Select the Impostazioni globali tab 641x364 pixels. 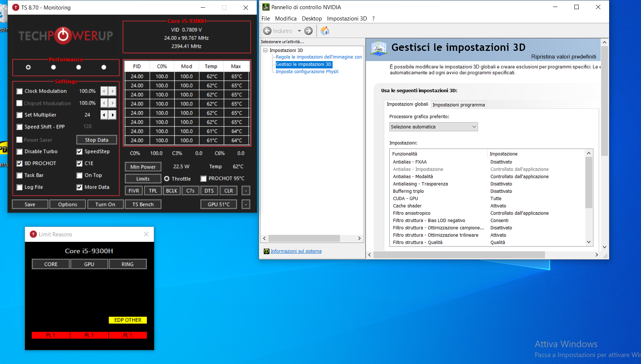click(407, 104)
